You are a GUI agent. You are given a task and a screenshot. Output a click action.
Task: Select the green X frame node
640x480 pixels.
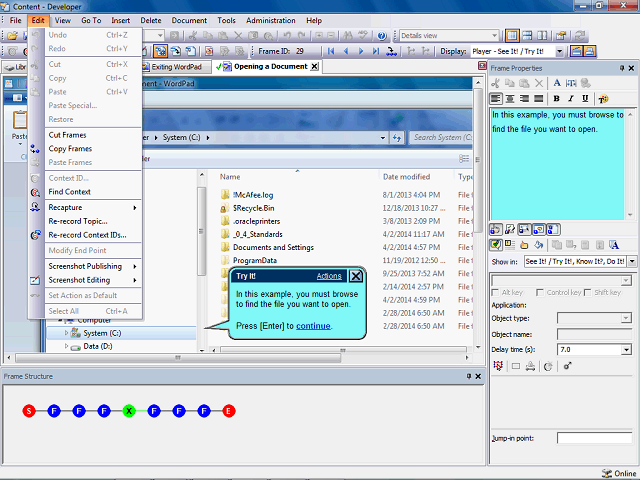(x=129, y=411)
